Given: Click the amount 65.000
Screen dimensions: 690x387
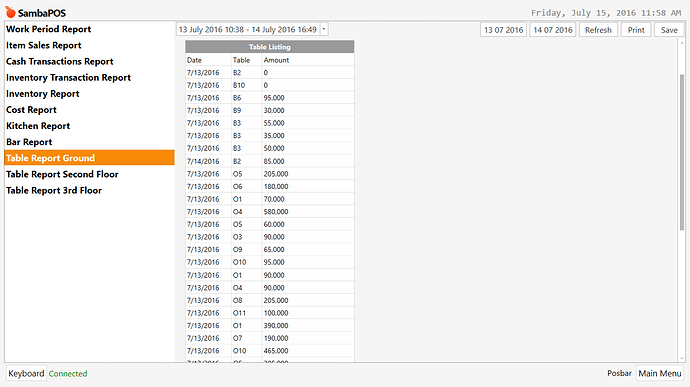Looking at the screenshot, I should click(x=274, y=250).
